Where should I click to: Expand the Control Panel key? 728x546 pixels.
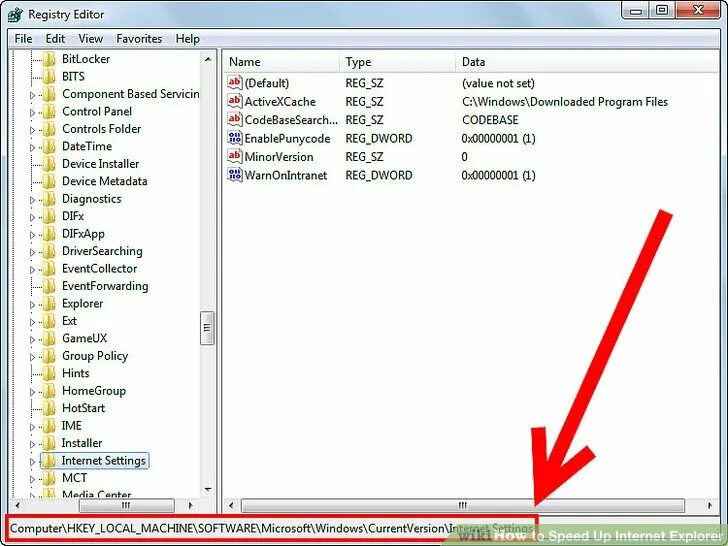(32, 112)
